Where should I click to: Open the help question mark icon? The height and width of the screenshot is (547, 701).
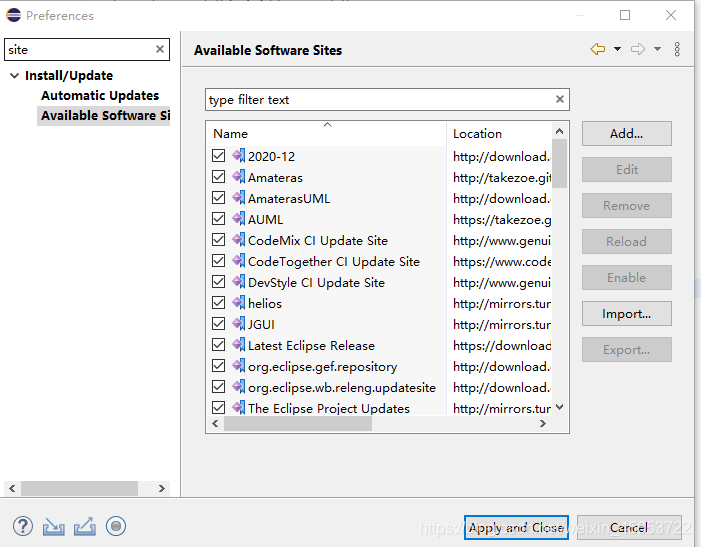click(23, 526)
